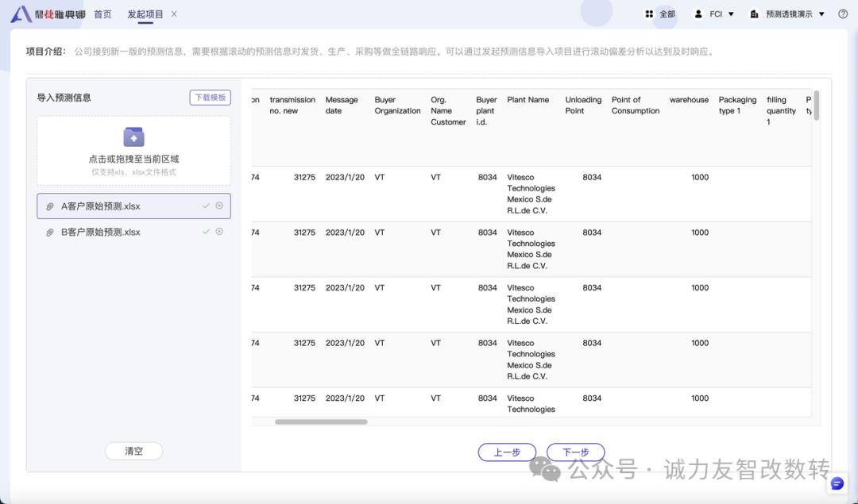Click the 'Org. Name Customer' column header
Viewport: 858px width, 504px height.
(448, 111)
